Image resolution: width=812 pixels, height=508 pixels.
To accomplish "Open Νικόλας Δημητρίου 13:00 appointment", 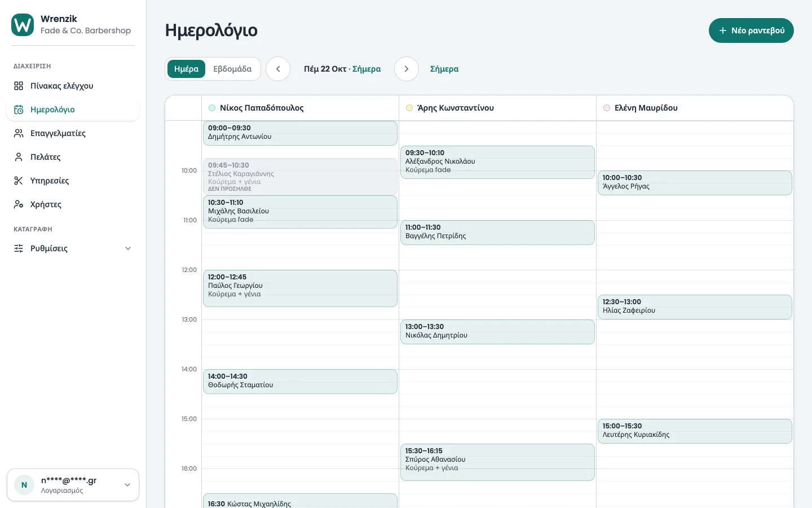I will point(497,332).
